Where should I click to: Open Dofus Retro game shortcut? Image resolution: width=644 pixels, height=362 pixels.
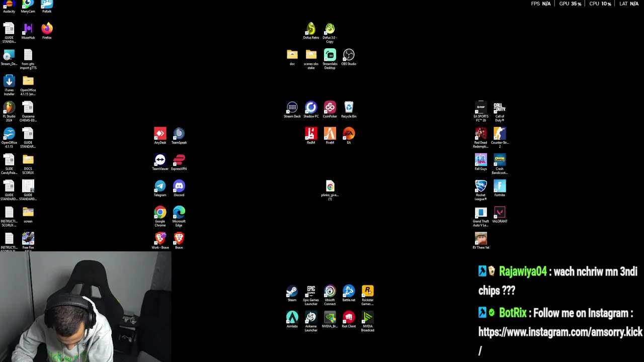point(311,31)
